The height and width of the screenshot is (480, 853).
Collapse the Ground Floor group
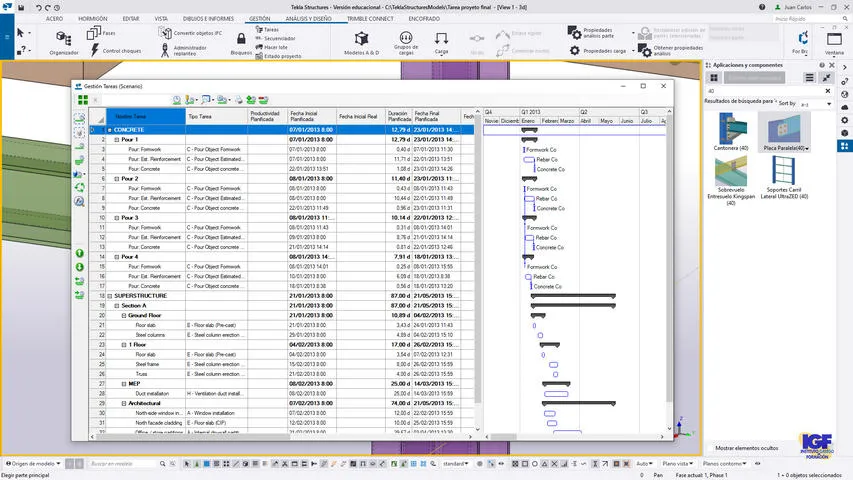pos(123,316)
